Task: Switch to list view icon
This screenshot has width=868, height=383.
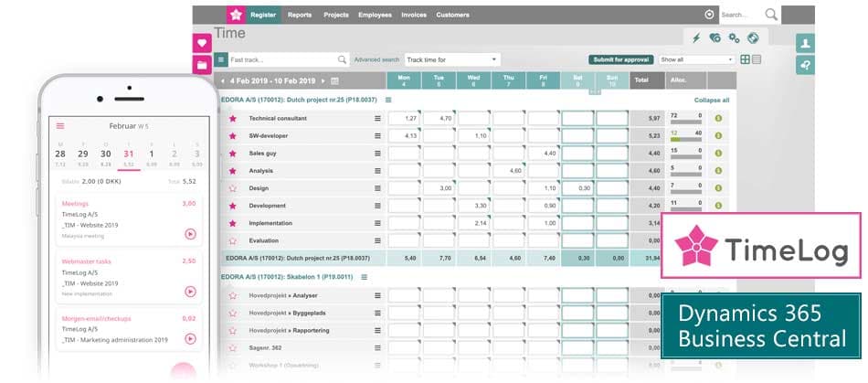Action: [757, 59]
